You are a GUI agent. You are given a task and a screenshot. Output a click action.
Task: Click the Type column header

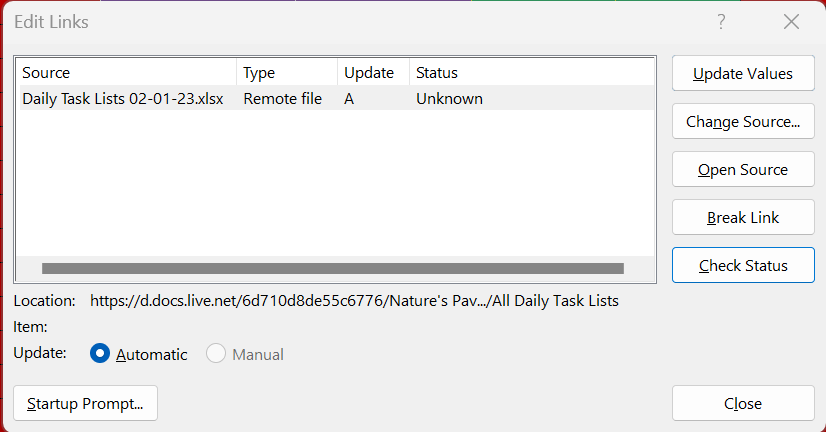pos(287,73)
